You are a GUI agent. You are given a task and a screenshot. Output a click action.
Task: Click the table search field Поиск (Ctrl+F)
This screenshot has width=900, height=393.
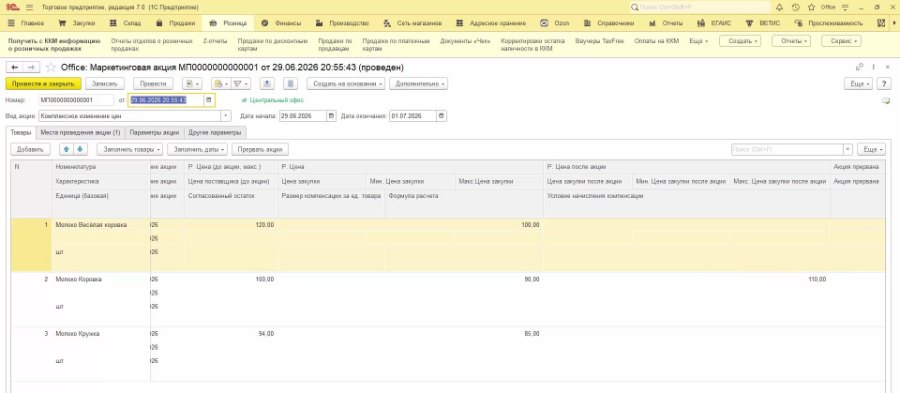click(x=787, y=149)
